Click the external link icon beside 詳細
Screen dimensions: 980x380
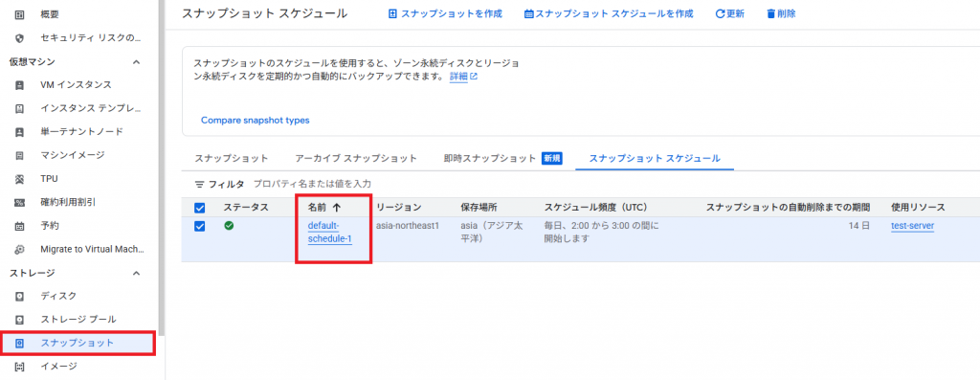pyautogui.click(x=474, y=77)
